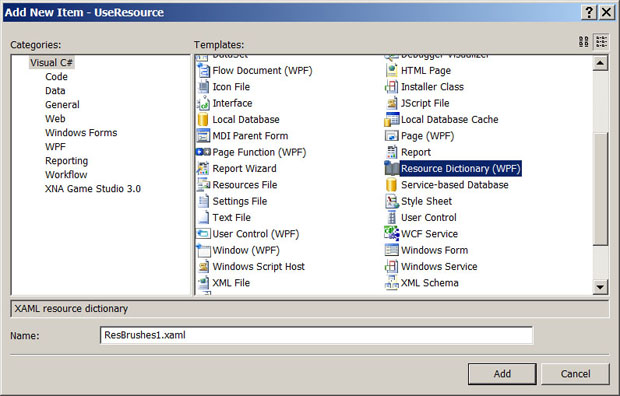Choose the XNA Game Studio 3.0 category
The image size is (620, 396).
click(93, 189)
